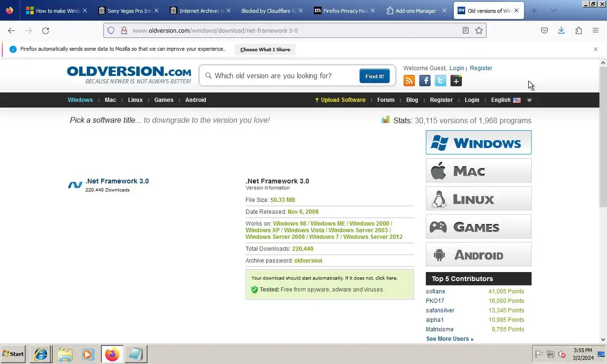Open the Linux menu item in navbar
This screenshot has width=607, height=364.
click(135, 100)
